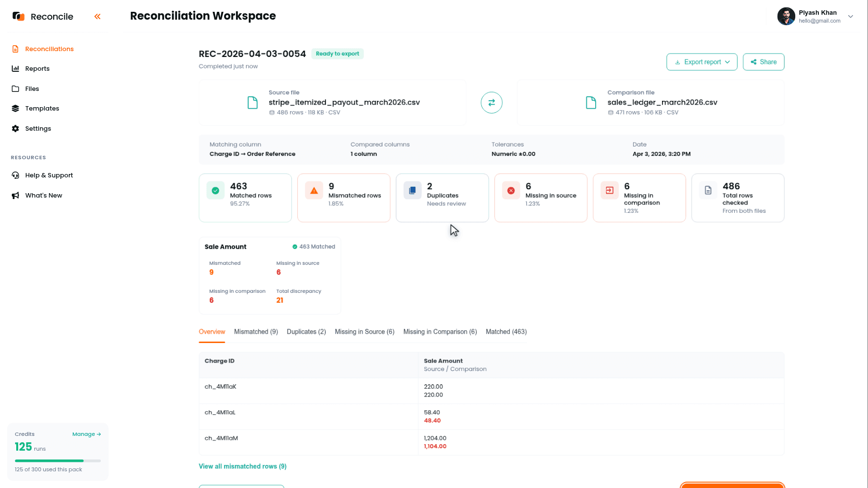Switch to the Mismatched (9) tab

[x=256, y=332]
